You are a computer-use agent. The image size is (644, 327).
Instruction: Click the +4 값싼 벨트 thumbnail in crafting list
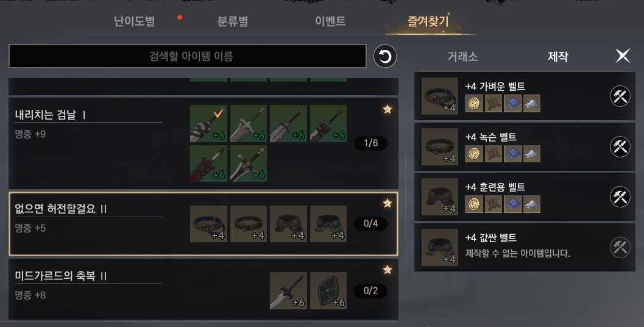click(x=440, y=247)
